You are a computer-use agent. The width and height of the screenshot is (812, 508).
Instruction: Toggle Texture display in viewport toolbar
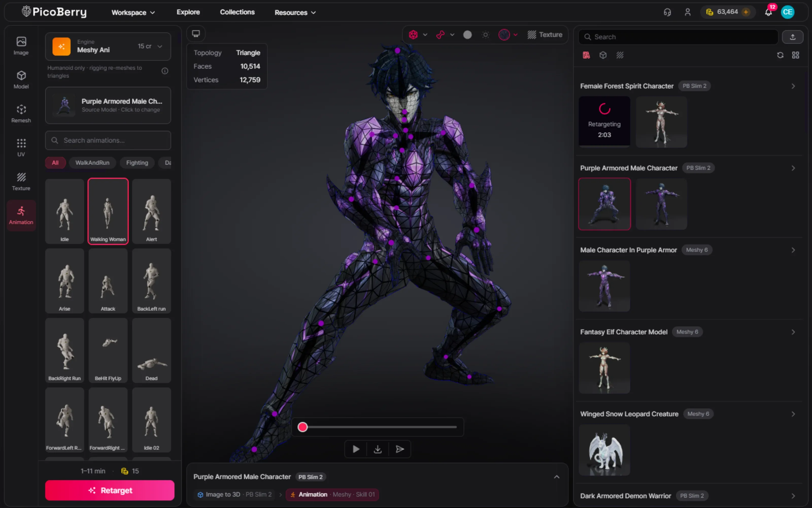tap(545, 35)
